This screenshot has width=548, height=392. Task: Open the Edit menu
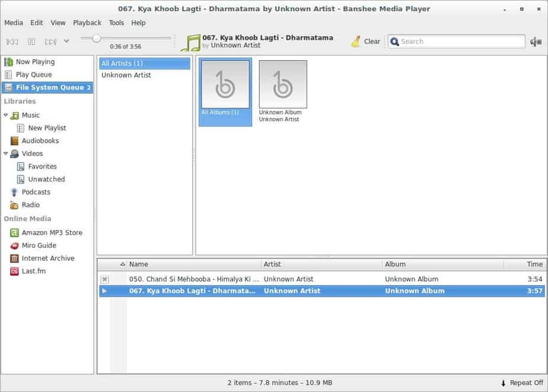click(x=36, y=23)
